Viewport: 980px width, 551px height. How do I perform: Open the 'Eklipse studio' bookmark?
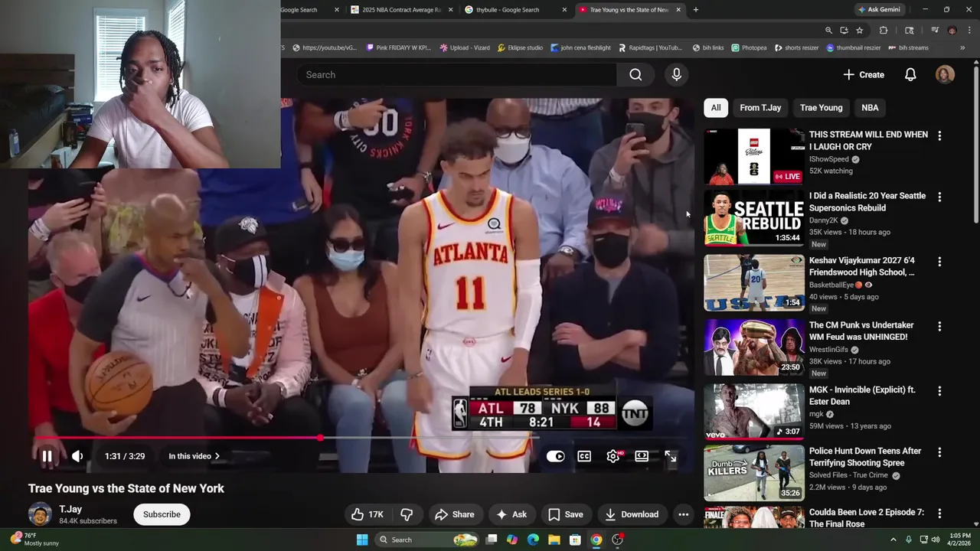(x=520, y=47)
